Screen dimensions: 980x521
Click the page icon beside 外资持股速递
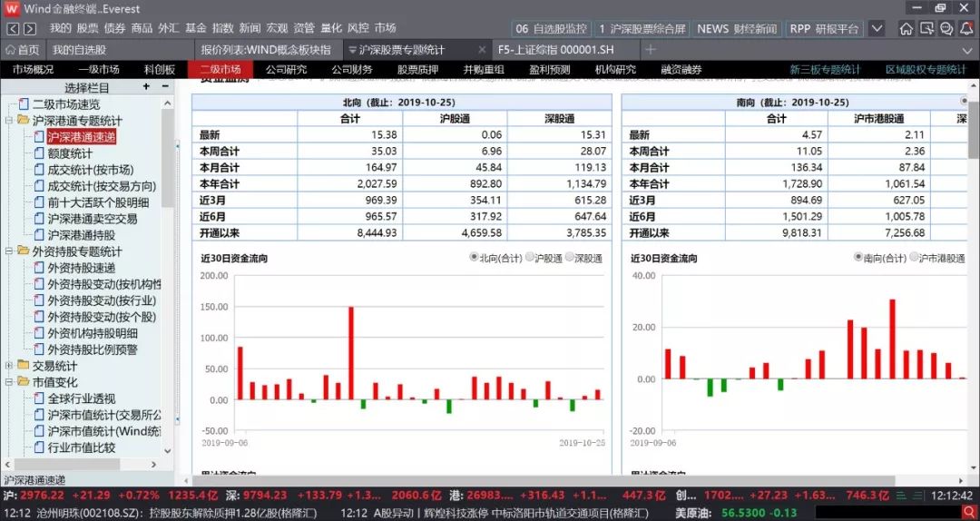[x=39, y=268]
